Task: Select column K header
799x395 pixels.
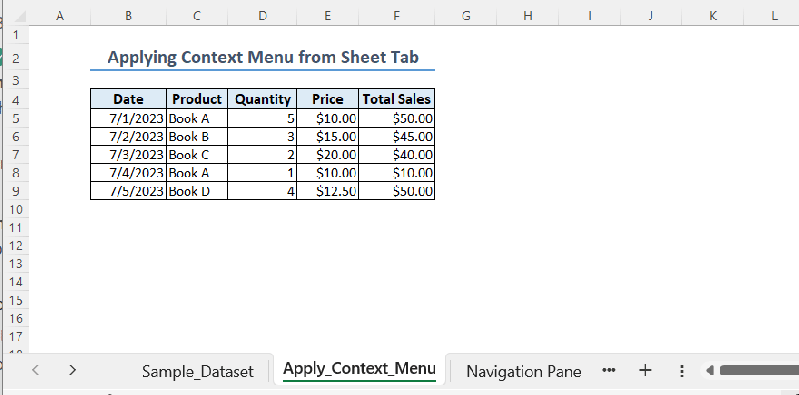Action: coord(713,16)
